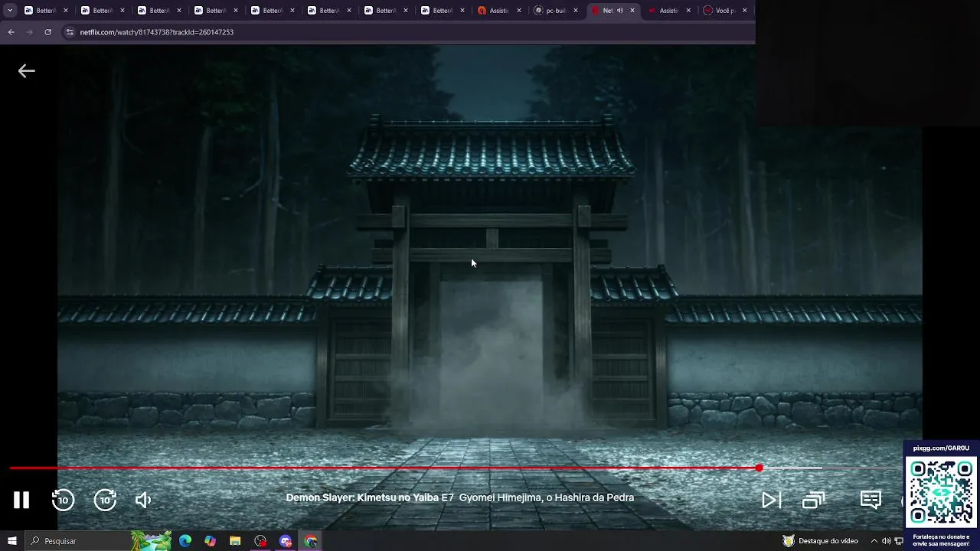Click the series name 'Demon Slayer: Kimetsu no Yaiba E7'
Image resolution: width=980 pixels, height=551 pixels.
coord(370,497)
